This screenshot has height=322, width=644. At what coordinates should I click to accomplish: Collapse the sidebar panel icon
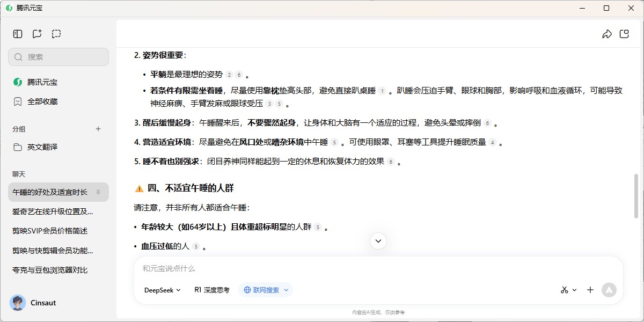point(18,34)
